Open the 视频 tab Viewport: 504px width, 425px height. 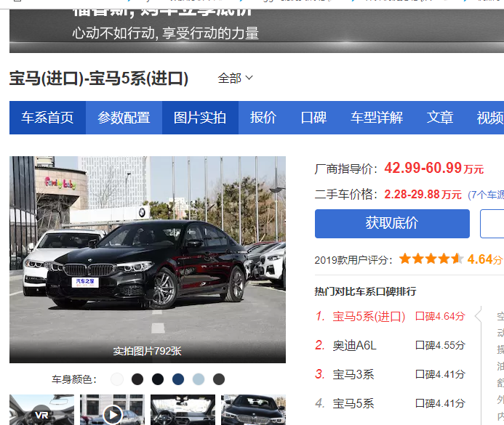coord(490,118)
